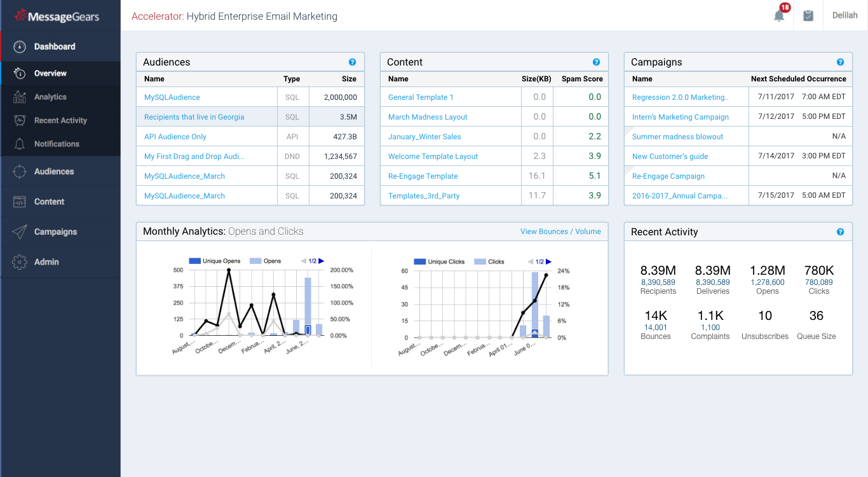The width and height of the screenshot is (868, 477).
Task: Open help for the Content panel
Action: (596, 62)
